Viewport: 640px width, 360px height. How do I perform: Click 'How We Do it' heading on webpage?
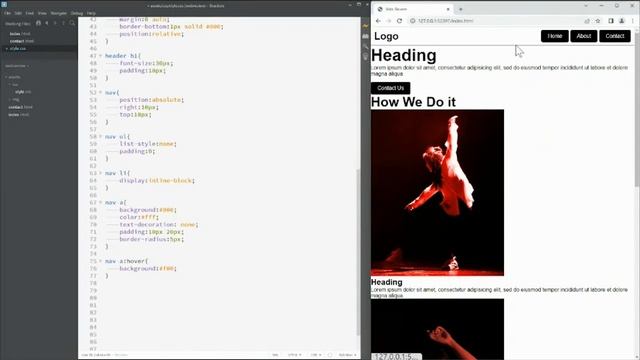(413, 102)
